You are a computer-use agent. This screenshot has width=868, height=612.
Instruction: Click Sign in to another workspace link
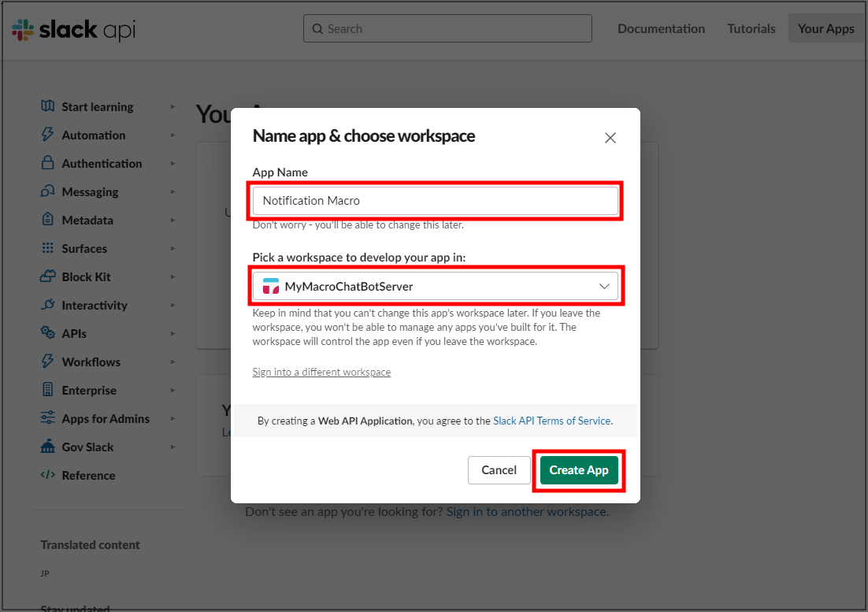tap(526, 512)
